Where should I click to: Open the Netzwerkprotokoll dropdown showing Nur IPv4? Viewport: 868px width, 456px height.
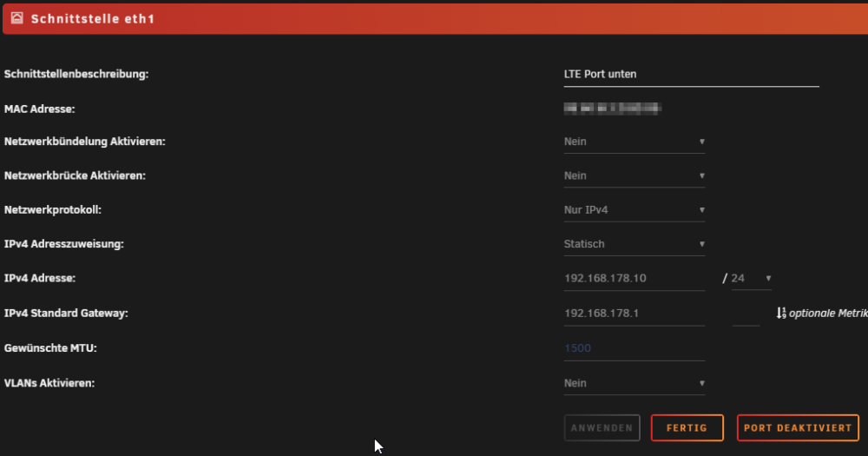pyautogui.click(x=635, y=210)
